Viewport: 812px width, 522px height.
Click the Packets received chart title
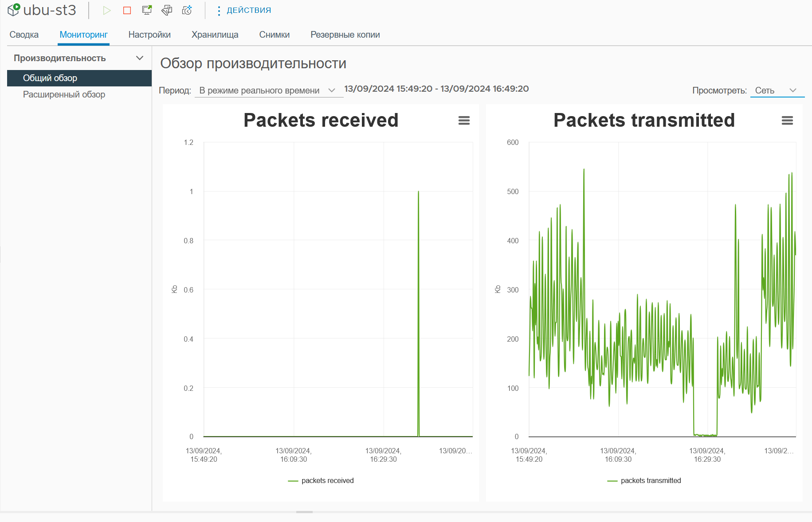(321, 120)
